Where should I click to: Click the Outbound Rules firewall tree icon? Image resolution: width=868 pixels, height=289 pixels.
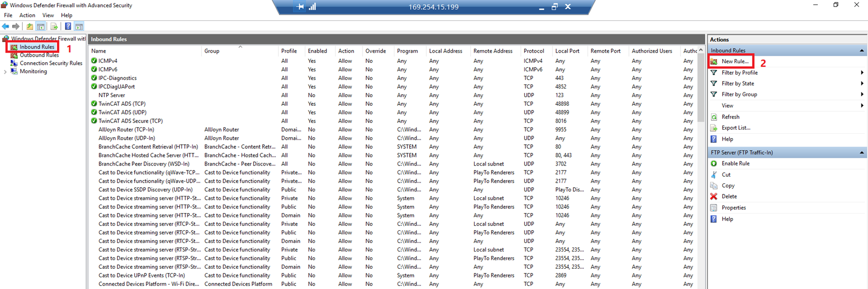[14, 55]
